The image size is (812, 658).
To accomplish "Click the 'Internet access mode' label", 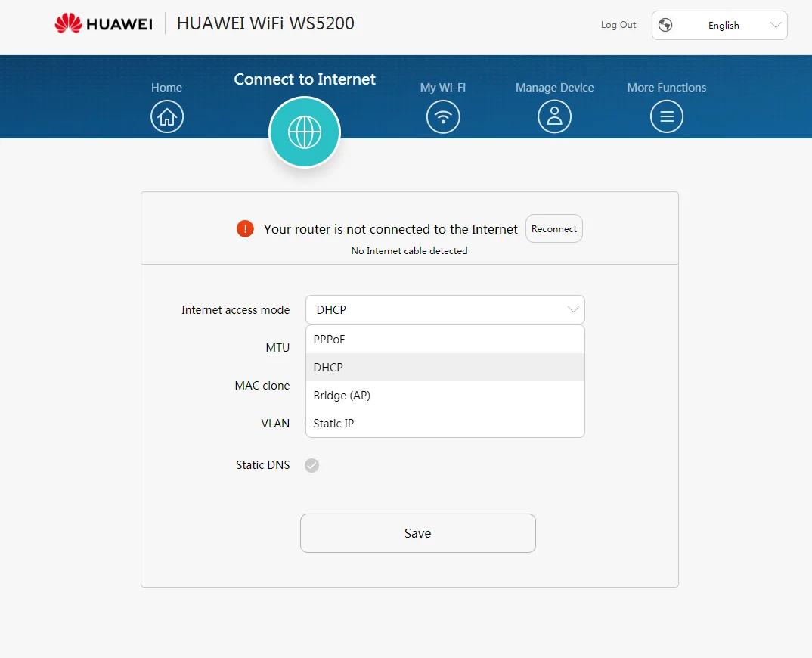I will 236,310.
